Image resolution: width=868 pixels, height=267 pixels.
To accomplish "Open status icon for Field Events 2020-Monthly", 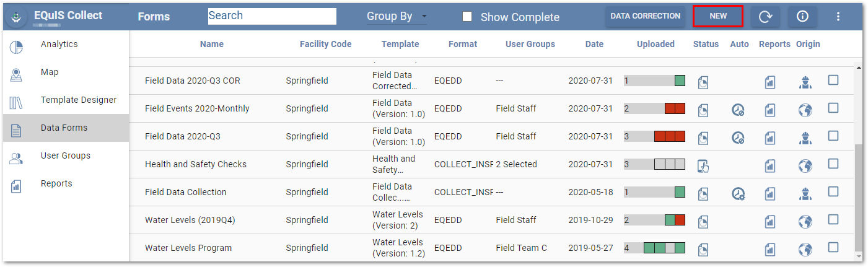I will point(703,110).
